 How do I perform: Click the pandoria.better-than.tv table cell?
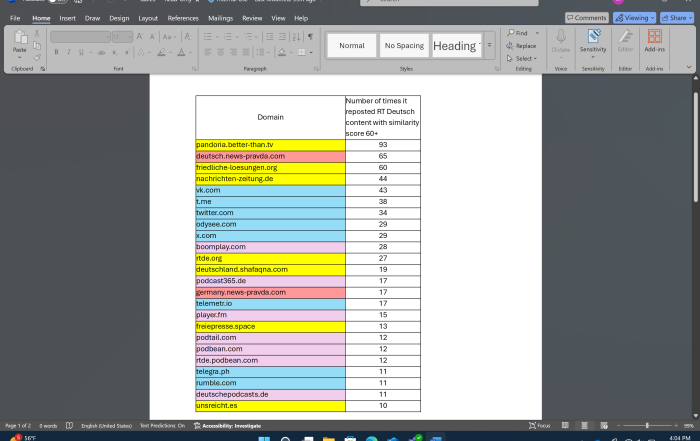(271, 145)
